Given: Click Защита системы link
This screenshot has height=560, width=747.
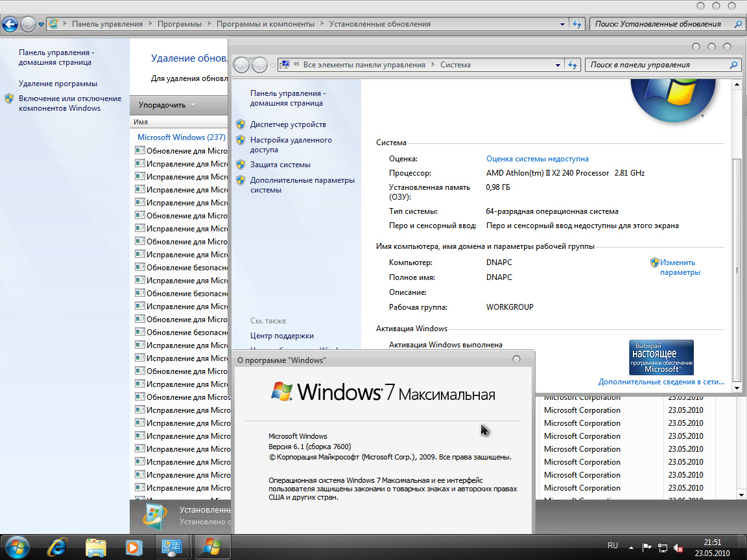Looking at the screenshot, I should pos(280,165).
